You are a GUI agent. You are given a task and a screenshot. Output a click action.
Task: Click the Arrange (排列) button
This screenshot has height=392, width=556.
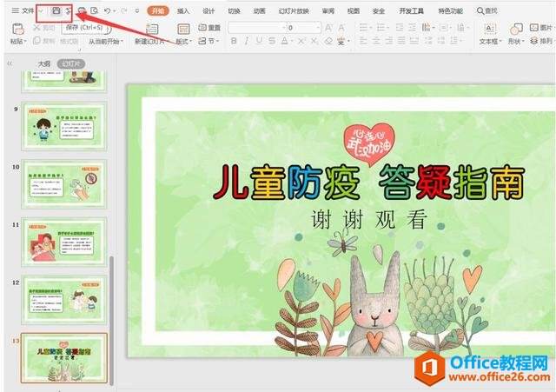(541, 41)
